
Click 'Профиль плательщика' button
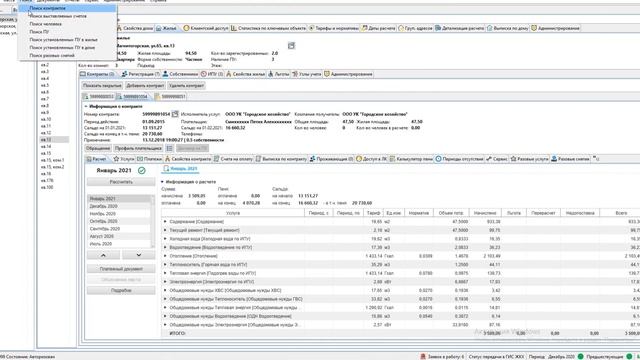coord(138,148)
